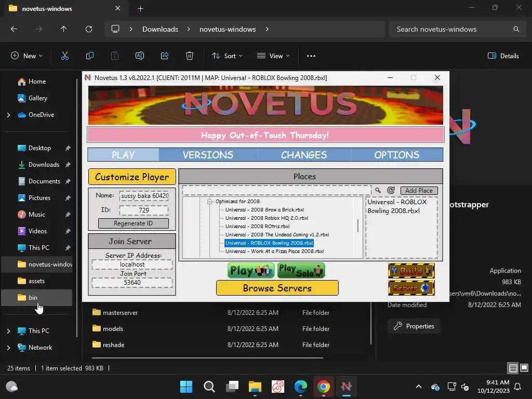The image size is (532, 399).
Task: Open the See more options menu
Action: click(311, 56)
